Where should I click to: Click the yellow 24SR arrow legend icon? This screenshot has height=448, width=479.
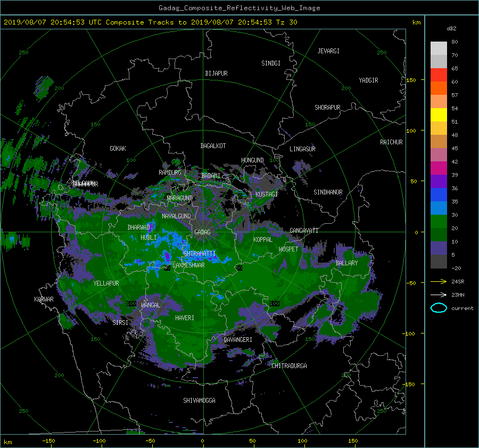coord(439,282)
